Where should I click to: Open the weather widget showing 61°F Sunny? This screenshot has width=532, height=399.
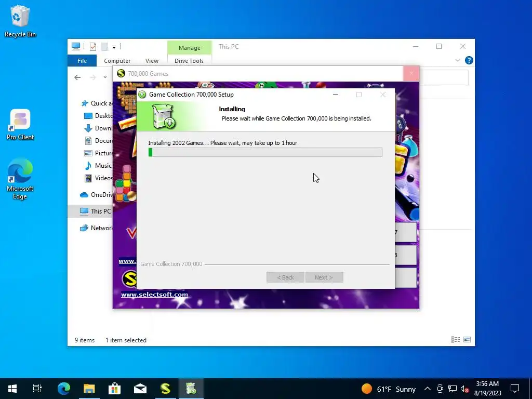(x=389, y=389)
